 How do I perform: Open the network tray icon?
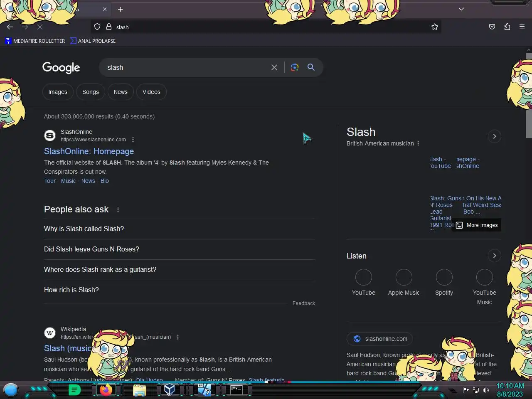click(x=476, y=390)
